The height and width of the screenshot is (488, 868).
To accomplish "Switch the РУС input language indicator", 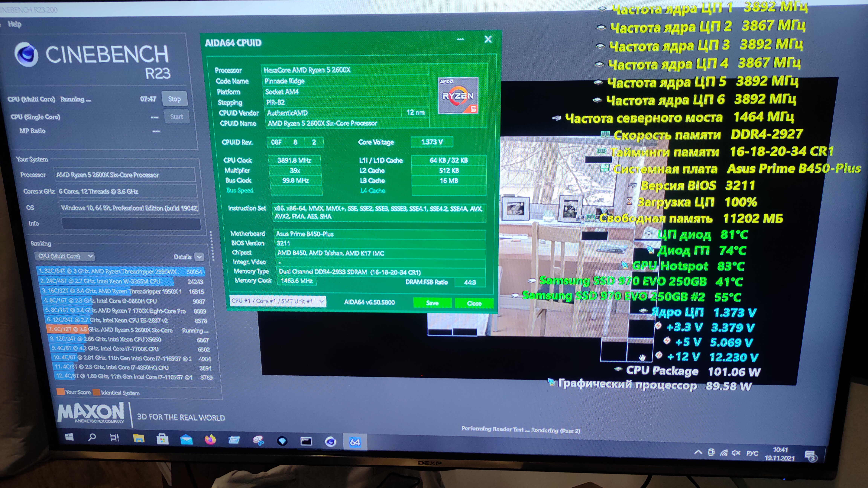I will click(x=752, y=453).
